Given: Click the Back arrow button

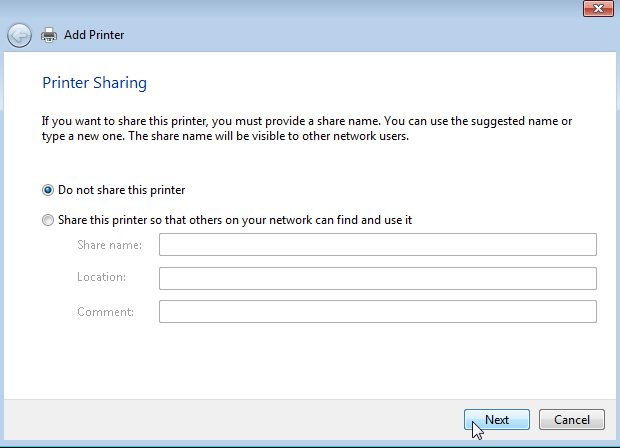Looking at the screenshot, I should [x=19, y=35].
